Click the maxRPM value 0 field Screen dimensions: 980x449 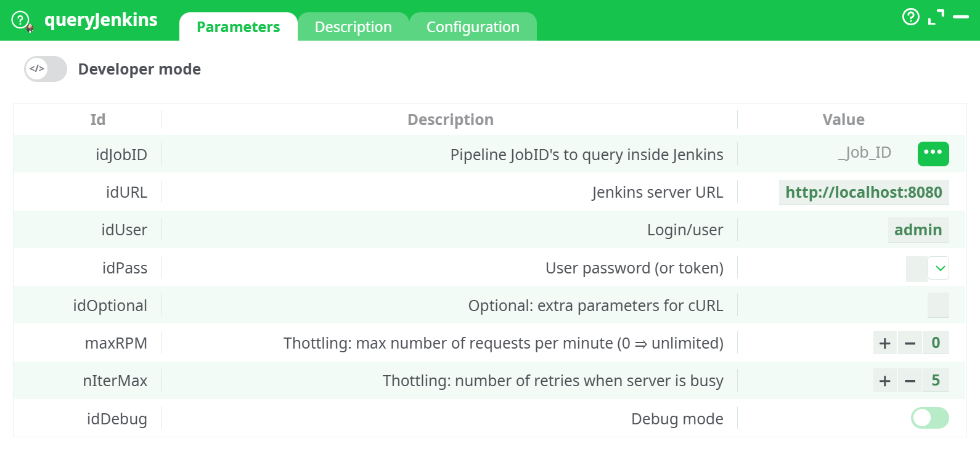pos(936,342)
